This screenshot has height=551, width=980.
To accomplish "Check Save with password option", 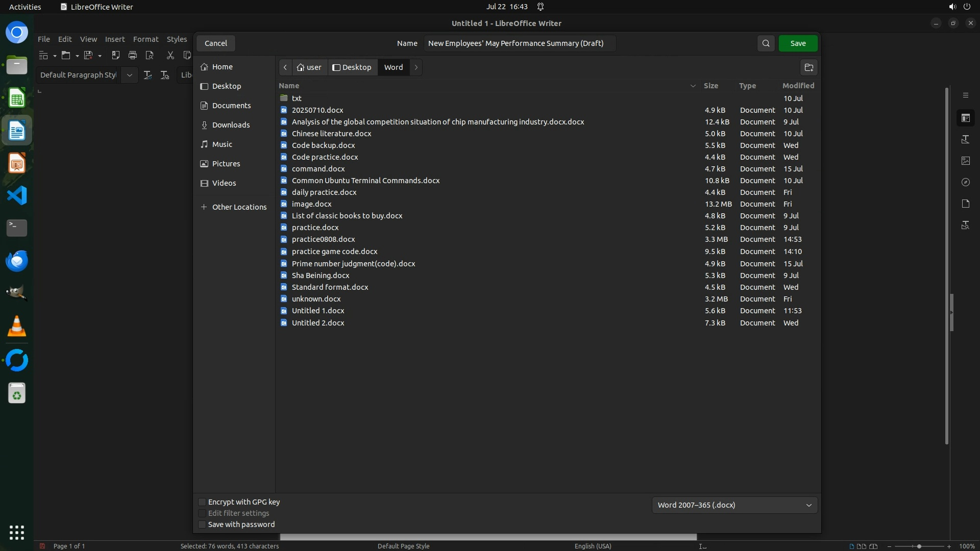I will (x=202, y=524).
